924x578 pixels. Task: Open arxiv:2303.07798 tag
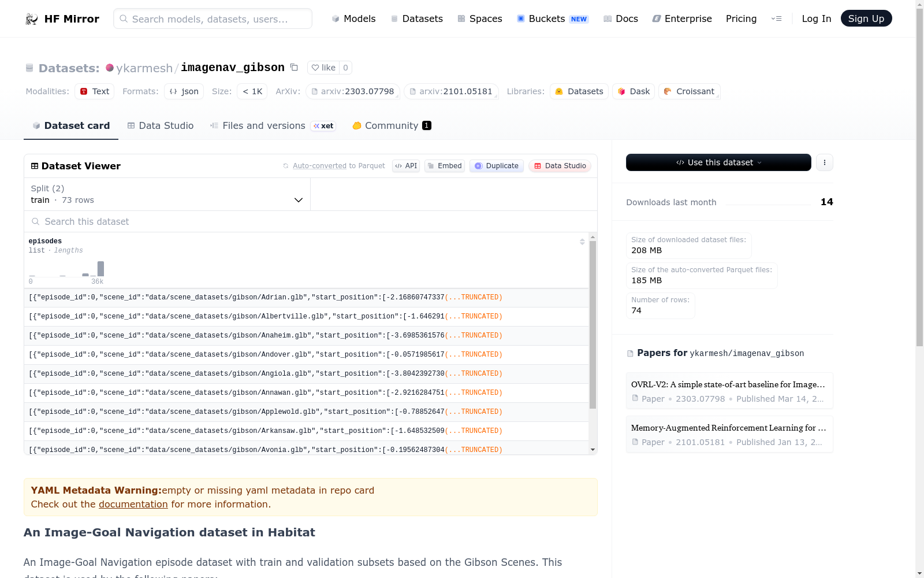tap(352, 91)
